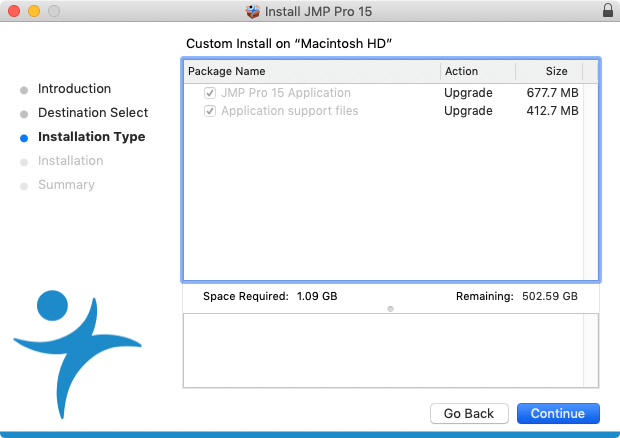Click Upgrade action for JMP Pro 15 Application
This screenshot has width=620, height=438.
468,93
